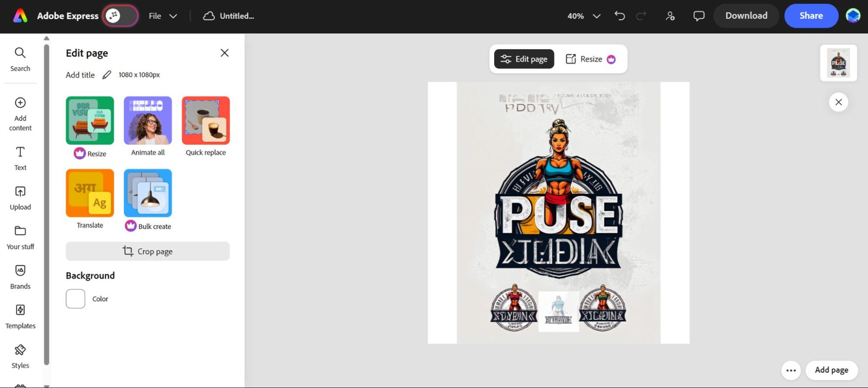This screenshot has width=868, height=388.
Task: Click the Crop page button
Action: point(148,252)
